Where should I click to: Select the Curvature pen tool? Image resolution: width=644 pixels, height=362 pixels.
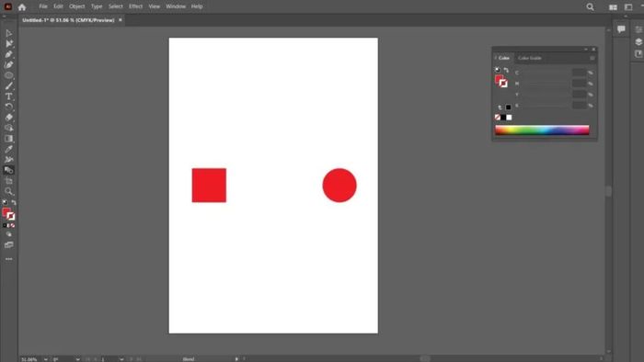(8, 65)
